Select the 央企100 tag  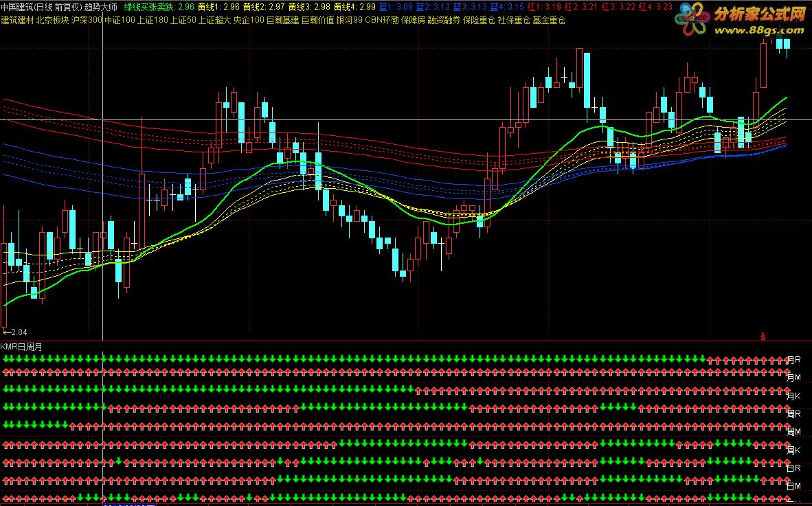(249, 20)
